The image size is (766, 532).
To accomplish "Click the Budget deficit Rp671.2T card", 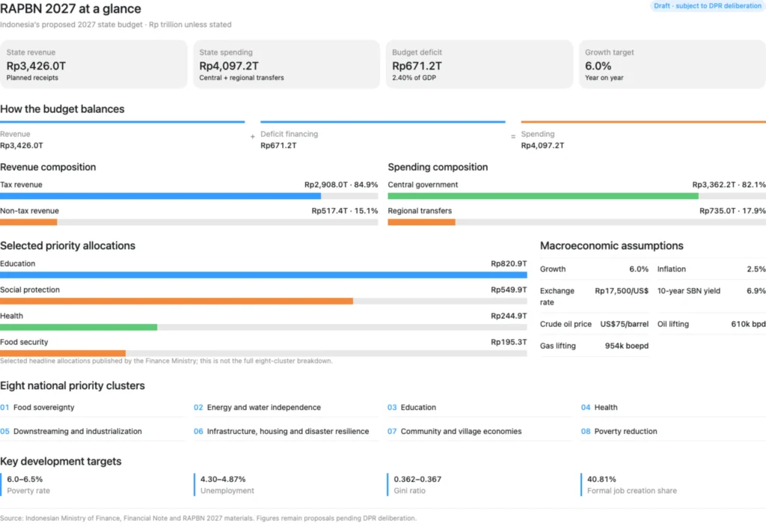I will tap(479, 64).
